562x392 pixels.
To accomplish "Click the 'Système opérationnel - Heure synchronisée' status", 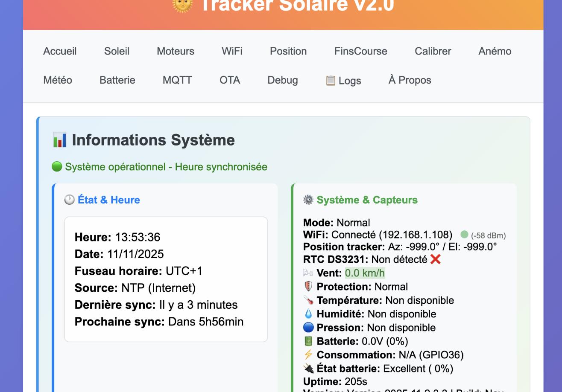I will click(x=166, y=167).
